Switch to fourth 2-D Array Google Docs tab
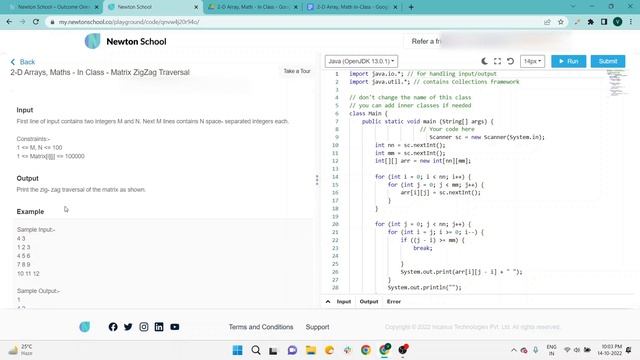The width and height of the screenshot is (640, 360). click(x=352, y=7)
